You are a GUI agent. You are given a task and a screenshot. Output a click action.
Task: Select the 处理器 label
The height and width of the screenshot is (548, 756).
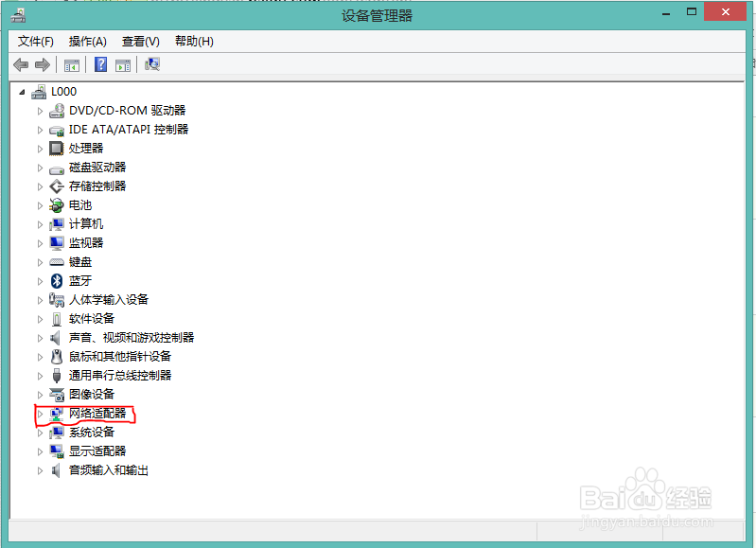(x=86, y=148)
